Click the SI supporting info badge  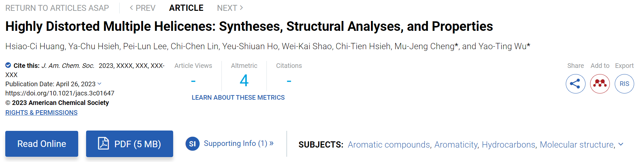click(x=193, y=144)
